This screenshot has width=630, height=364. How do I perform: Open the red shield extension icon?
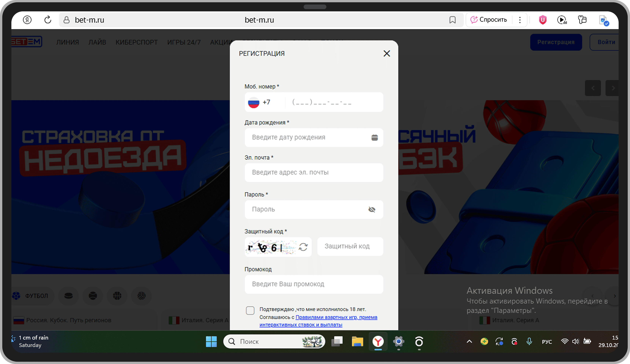[x=543, y=20]
